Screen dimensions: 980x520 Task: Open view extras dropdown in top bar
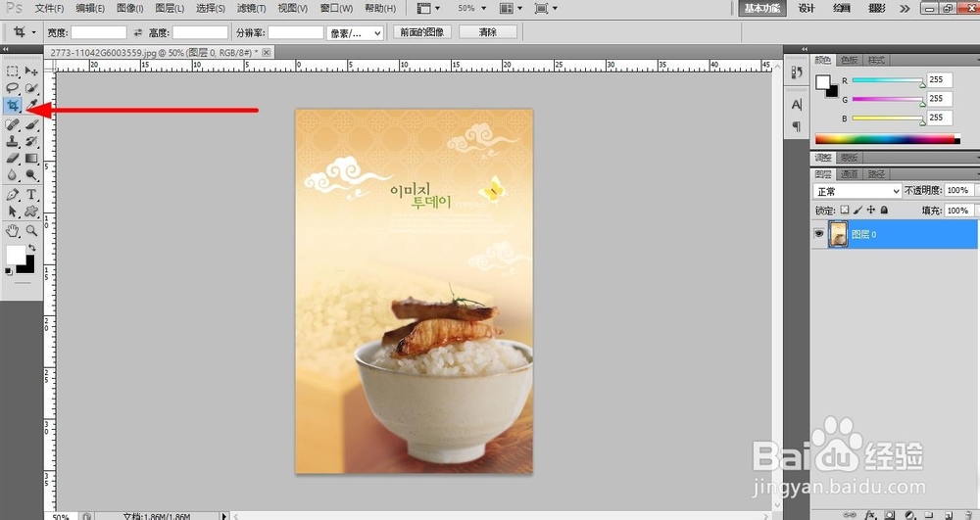click(428, 8)
